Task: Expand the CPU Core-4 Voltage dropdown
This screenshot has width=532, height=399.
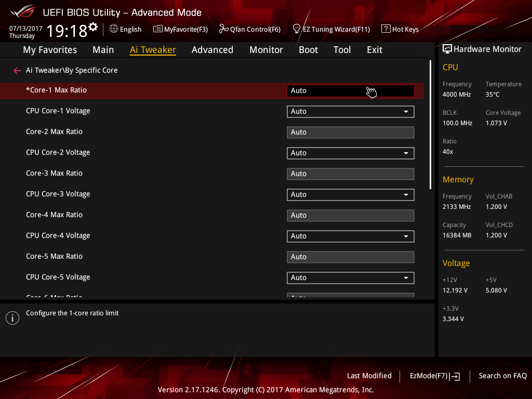Action: pos(351,236)
